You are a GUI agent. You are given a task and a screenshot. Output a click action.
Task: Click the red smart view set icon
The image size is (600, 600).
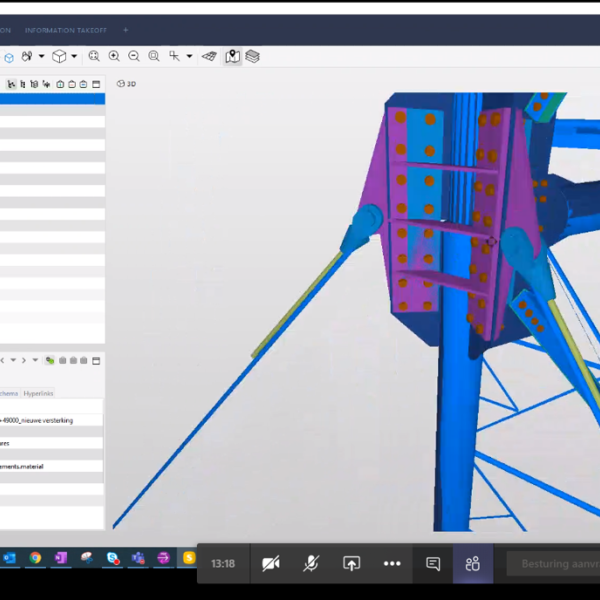click(x=72, y=84)
